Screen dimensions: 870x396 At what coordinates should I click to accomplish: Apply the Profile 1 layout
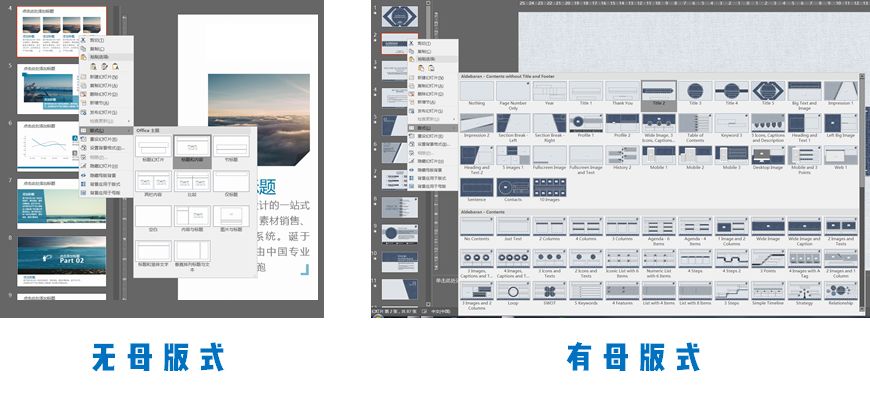tap(586, 126)
